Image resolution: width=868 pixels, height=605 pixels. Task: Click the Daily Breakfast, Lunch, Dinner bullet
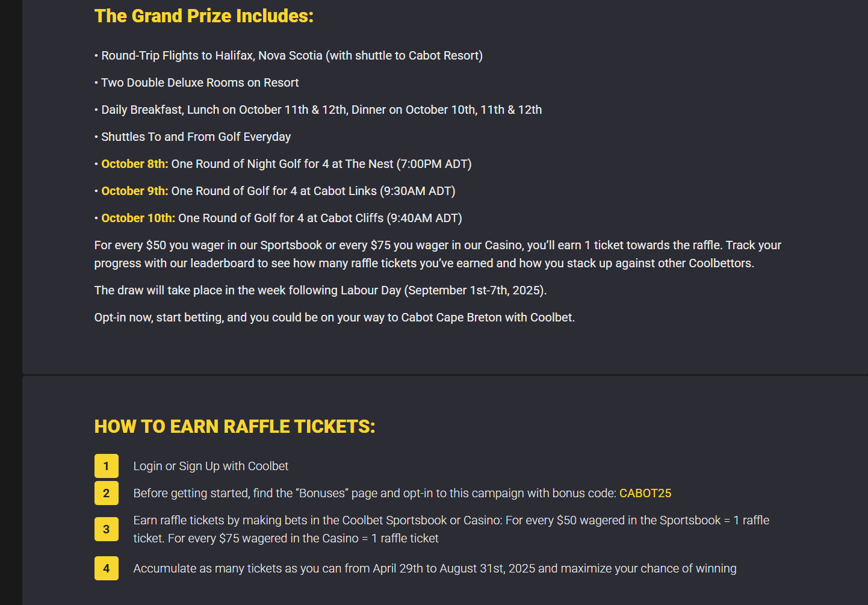[x=321, y=110]
